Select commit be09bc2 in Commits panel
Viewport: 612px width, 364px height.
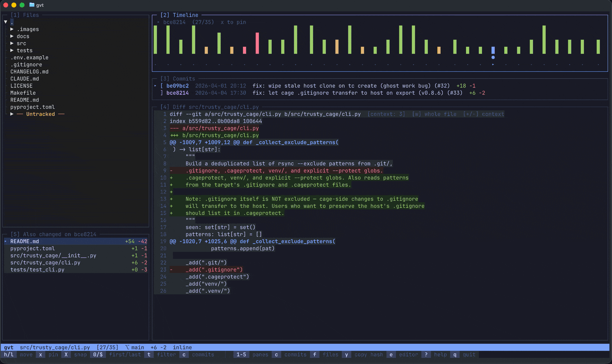pos(177,86)
